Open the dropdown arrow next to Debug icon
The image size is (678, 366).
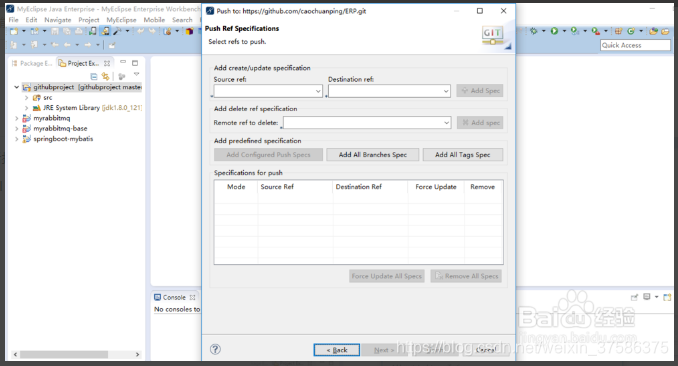(x=544, y=31)
